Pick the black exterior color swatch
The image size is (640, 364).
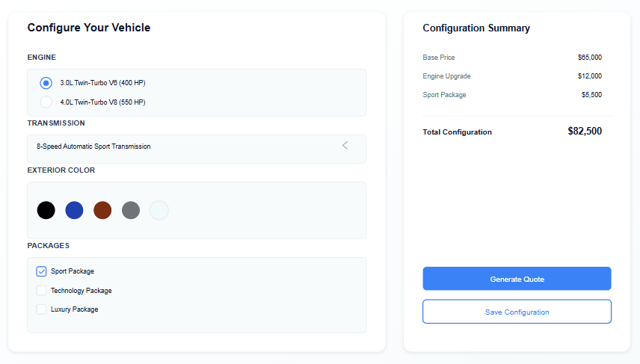(46, 210)
